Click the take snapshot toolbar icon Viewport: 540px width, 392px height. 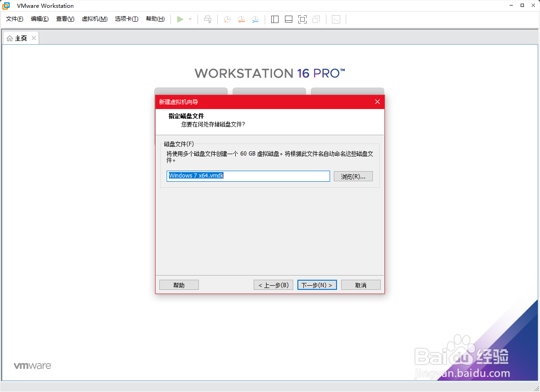[x=227, y=19]
